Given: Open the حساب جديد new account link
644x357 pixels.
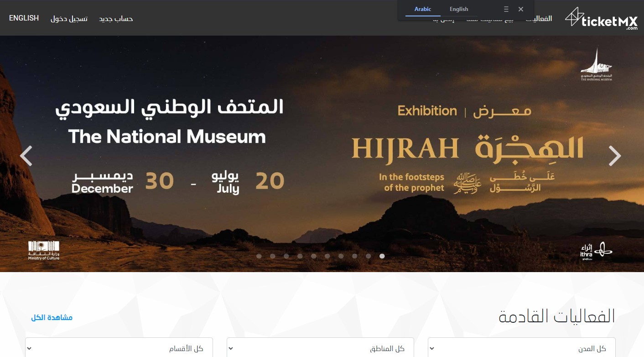Looking at the screenshot, I should point(116,19).
